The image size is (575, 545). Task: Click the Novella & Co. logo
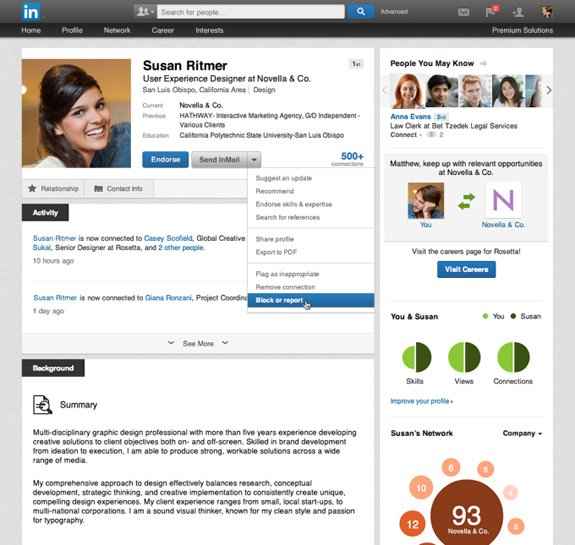coord(503,200)
